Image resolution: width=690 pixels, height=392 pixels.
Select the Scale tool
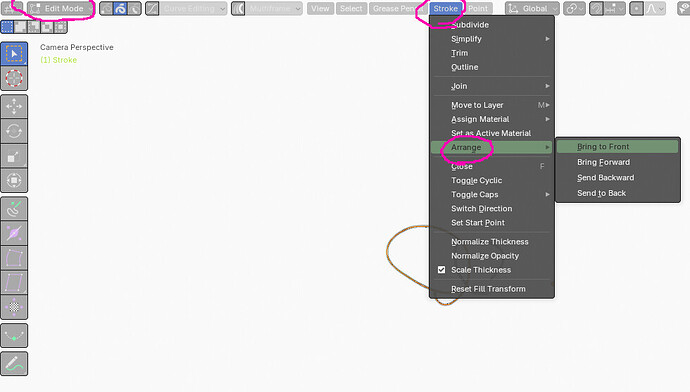14,156
